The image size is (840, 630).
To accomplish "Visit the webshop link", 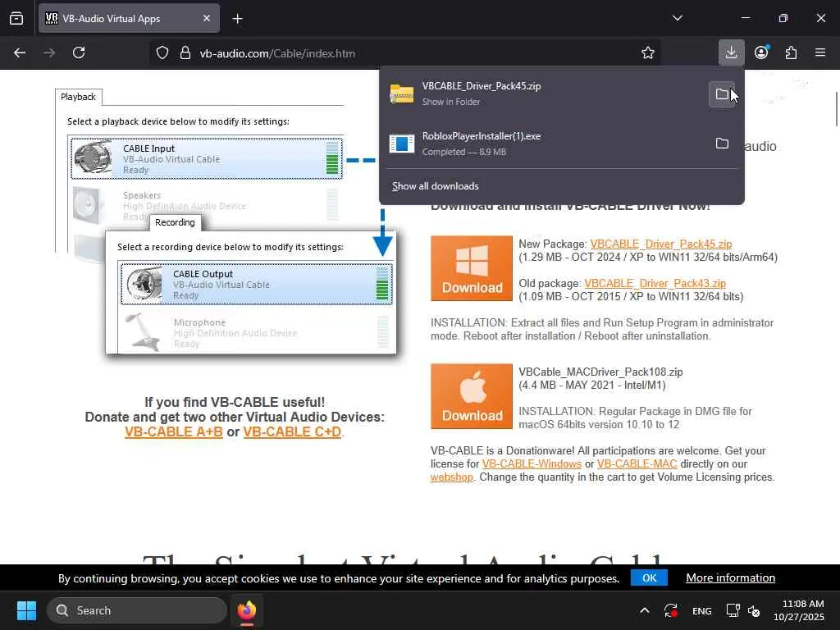I will (452, 477).
